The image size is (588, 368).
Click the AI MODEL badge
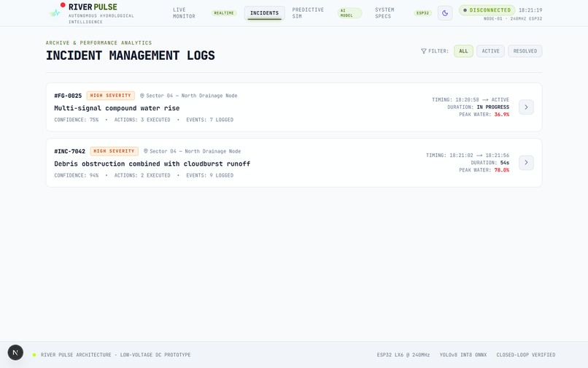point(349,13)
